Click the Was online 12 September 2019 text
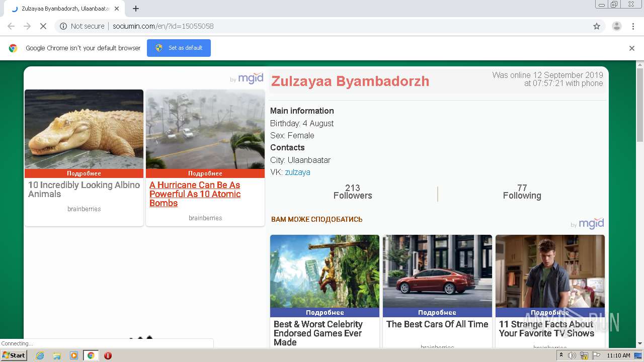Screen dimensions: 644x362 coord(547,79)
